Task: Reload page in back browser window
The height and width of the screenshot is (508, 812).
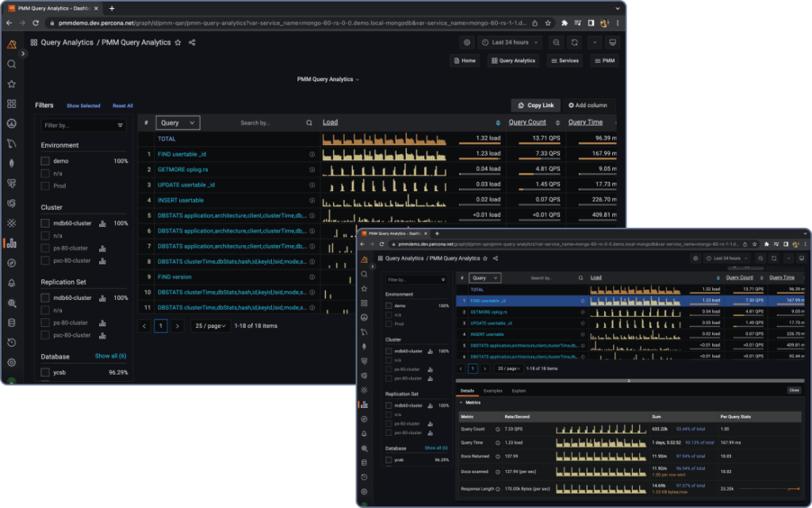Action: pos(36,23)
